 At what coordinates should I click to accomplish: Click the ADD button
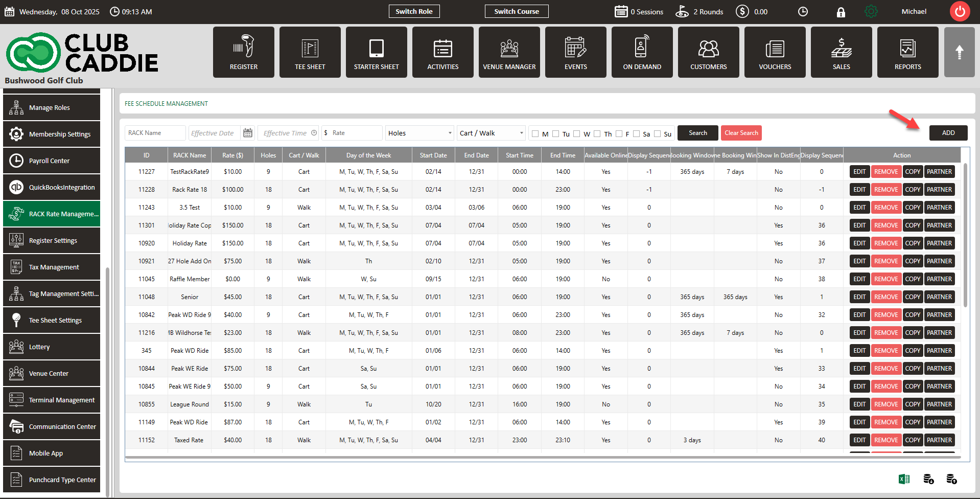coord(948,133)
